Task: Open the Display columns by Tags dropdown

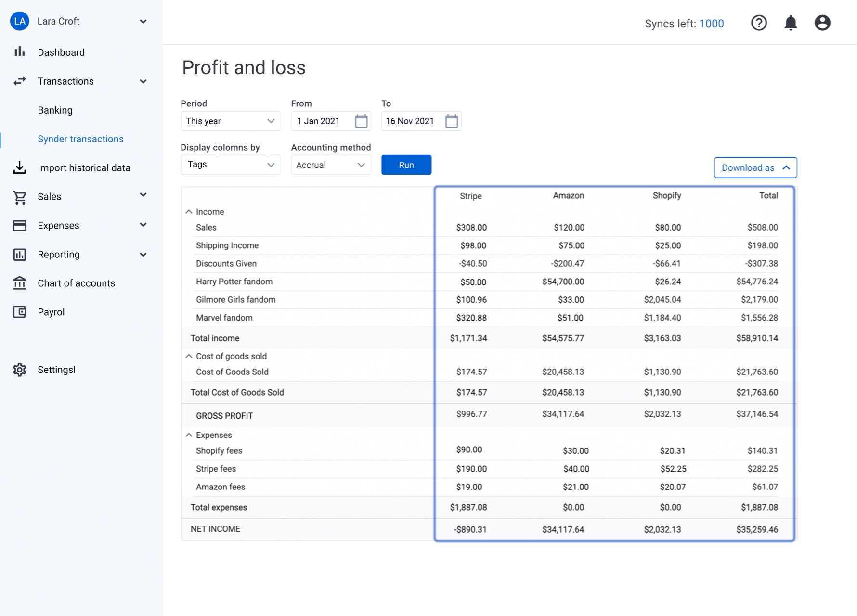Action: point(230,165)
